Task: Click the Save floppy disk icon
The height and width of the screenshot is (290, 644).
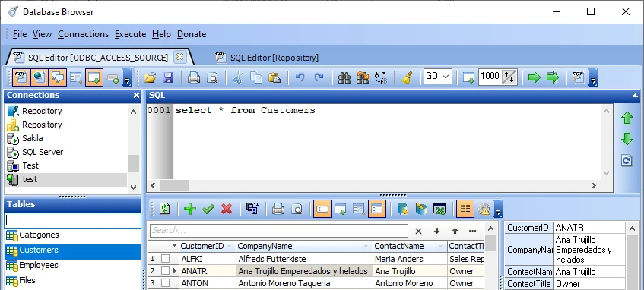Action: 168,77
